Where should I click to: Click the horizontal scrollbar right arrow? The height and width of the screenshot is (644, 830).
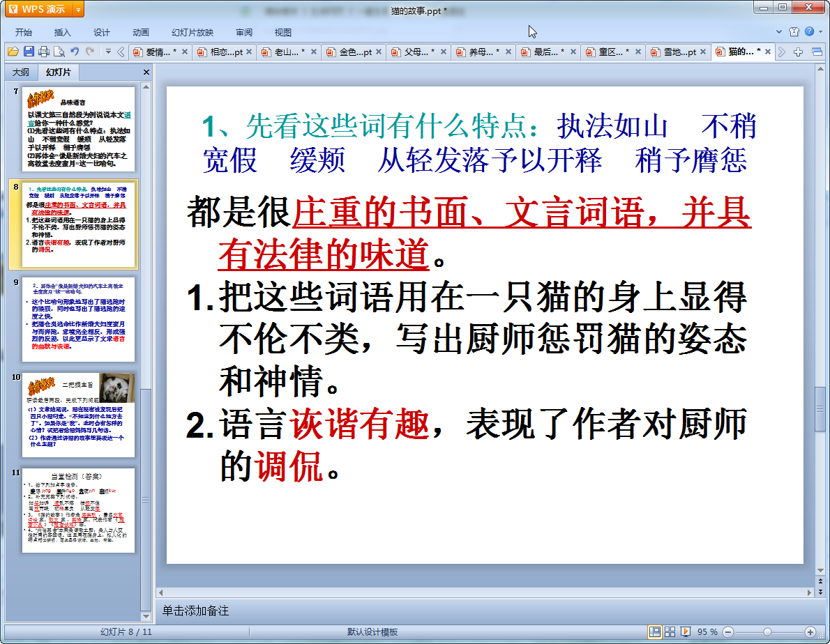pyautogui.click(x=809, y=592)
